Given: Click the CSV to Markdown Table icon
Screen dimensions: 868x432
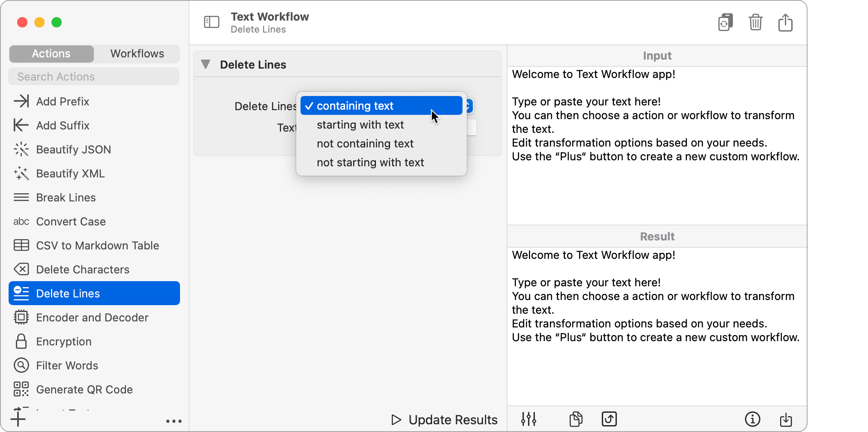Looking at the screenshot, I should coord(21,245).
